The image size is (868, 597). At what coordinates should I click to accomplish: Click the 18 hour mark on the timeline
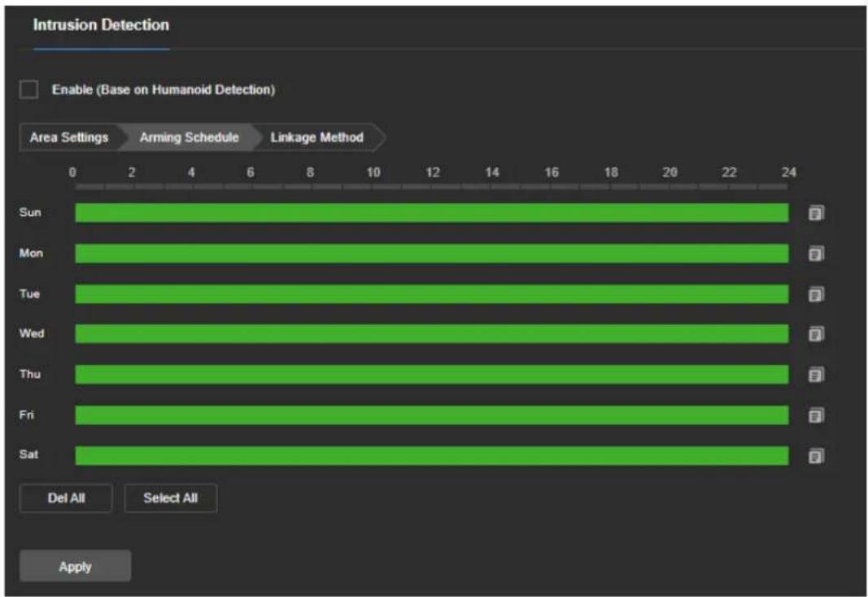tap(611, 172)
